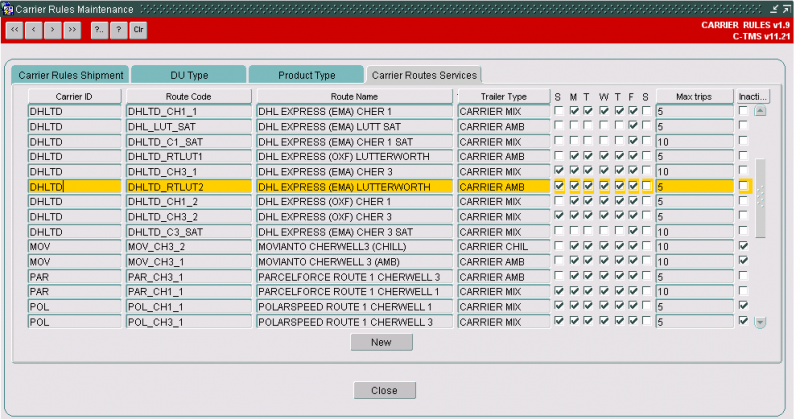This screenshot has height=419, width=800.
Task: Click Trailer Type field CARRIER CHIL
Action: tap(504, 247)
